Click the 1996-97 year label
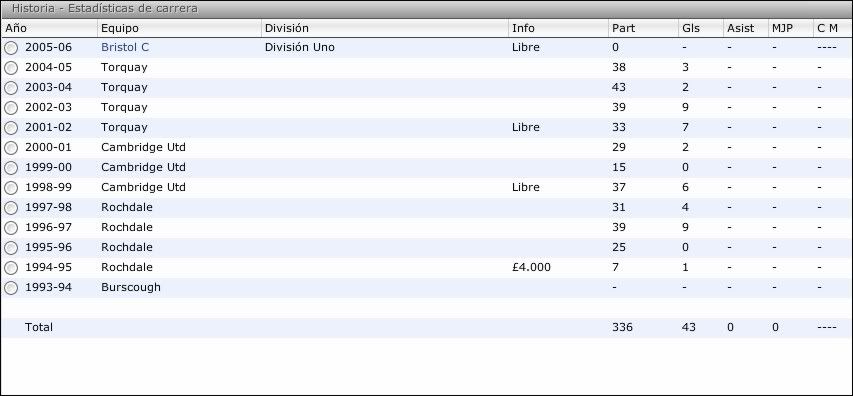Screen dimensions: 853x396 click(48, 227)
